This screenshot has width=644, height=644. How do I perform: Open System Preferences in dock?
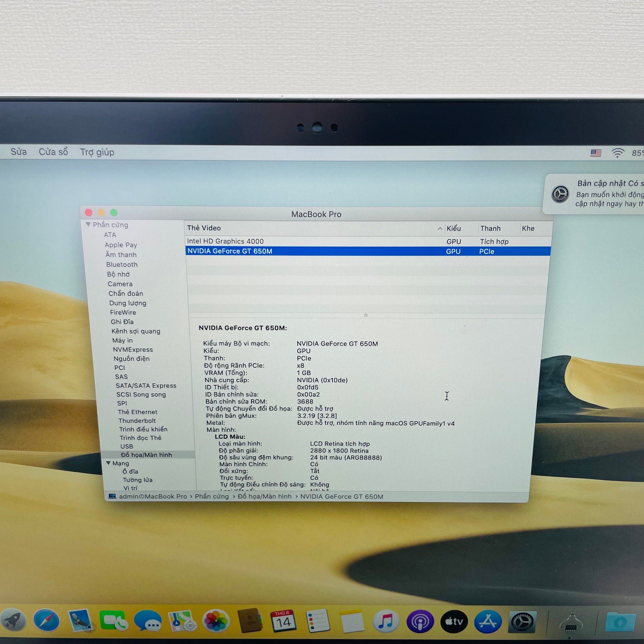point(522,622)
